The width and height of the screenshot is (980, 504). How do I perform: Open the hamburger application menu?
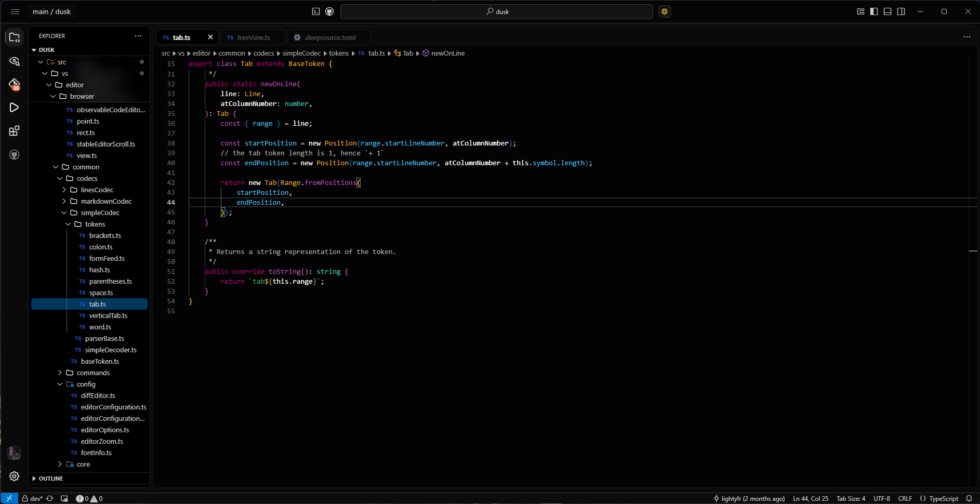pos(15,11)
